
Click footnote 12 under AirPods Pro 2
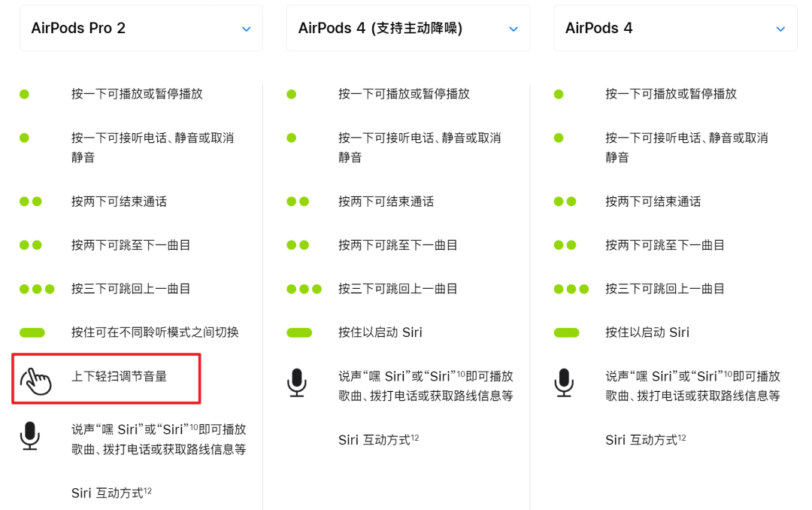tap(148, 490)
